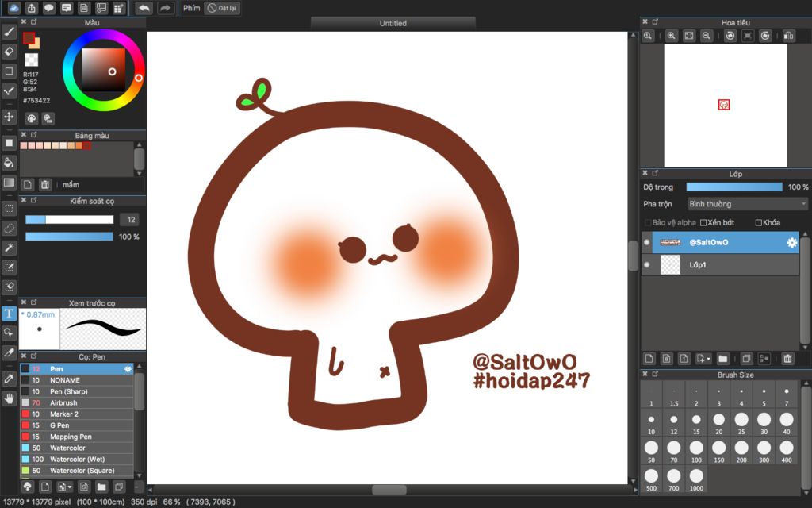Close the Kiểm soát cọ panel
812x508 pixels.
pyautogui.click(x=23, y=200)
